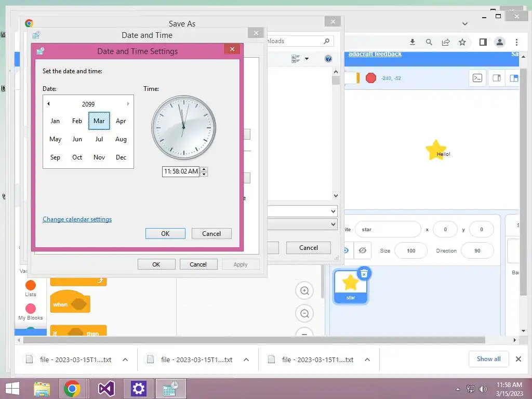Click Show all downloads button

[x=488, y=359]
